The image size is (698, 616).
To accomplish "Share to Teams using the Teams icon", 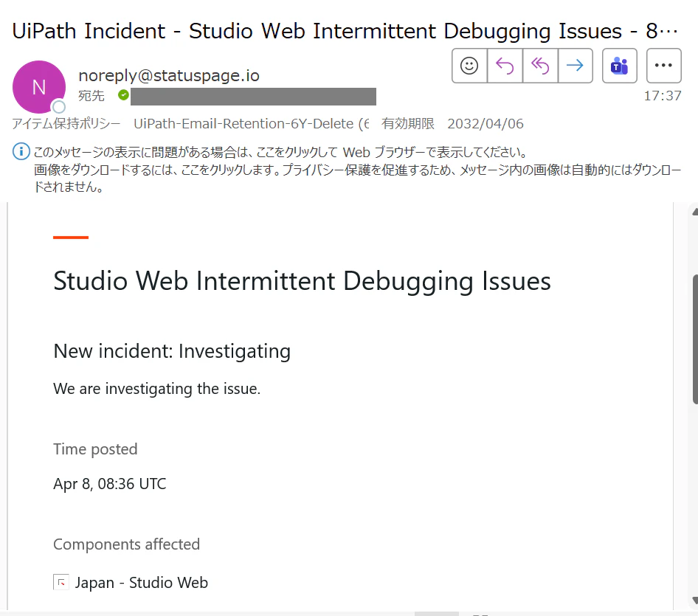I will 619,66.
